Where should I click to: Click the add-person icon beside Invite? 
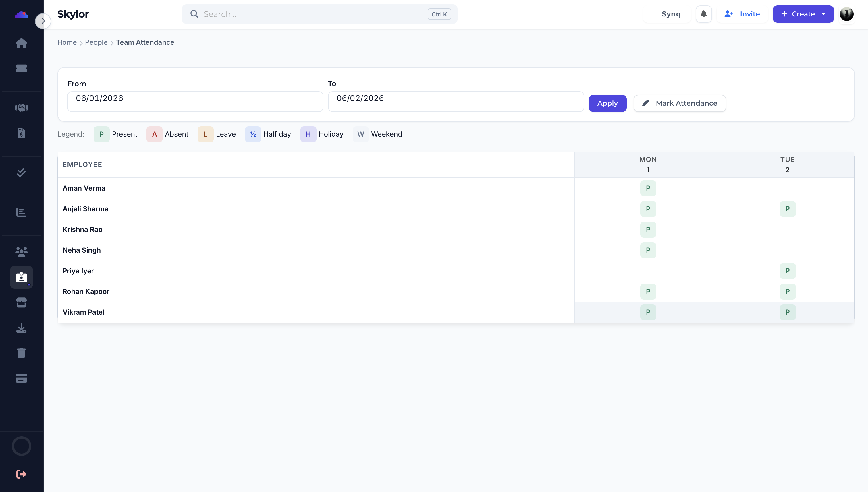(x=728, y=14)
